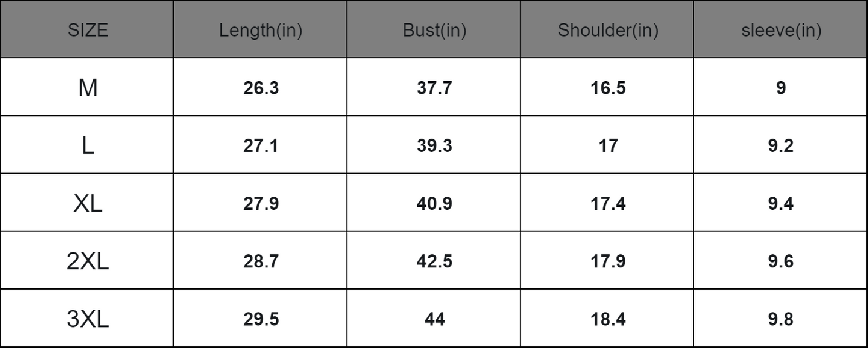Click the 17.4 shoulder value
The image size is (868, 348).
pyautogui.click(x=608, y=204)
